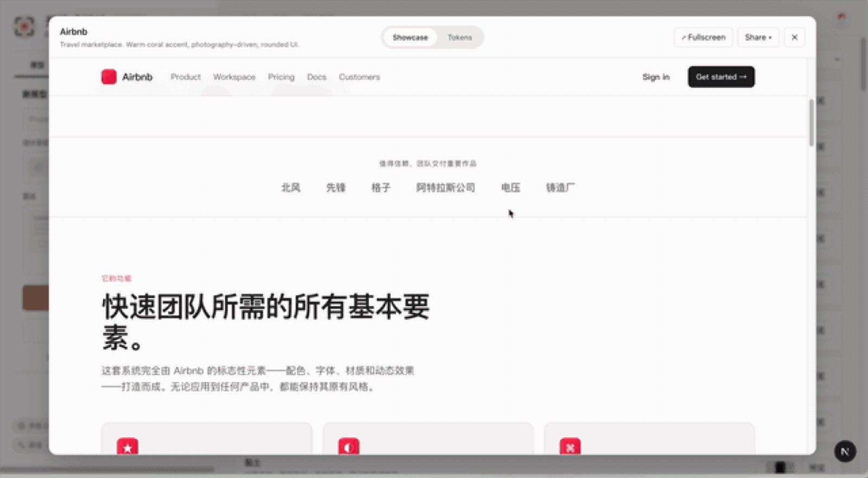
Task: Click the star icon on first card
Action: 127,447
